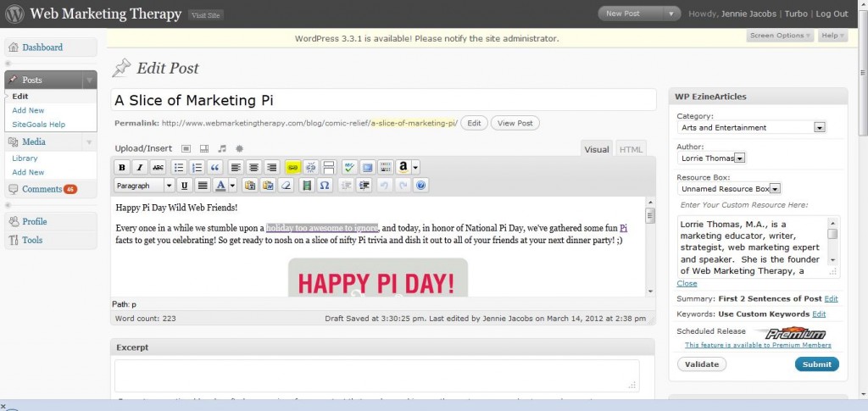The image size is (868, 411).
Task: Open the Resource Box dropdown
Action: 728,189
